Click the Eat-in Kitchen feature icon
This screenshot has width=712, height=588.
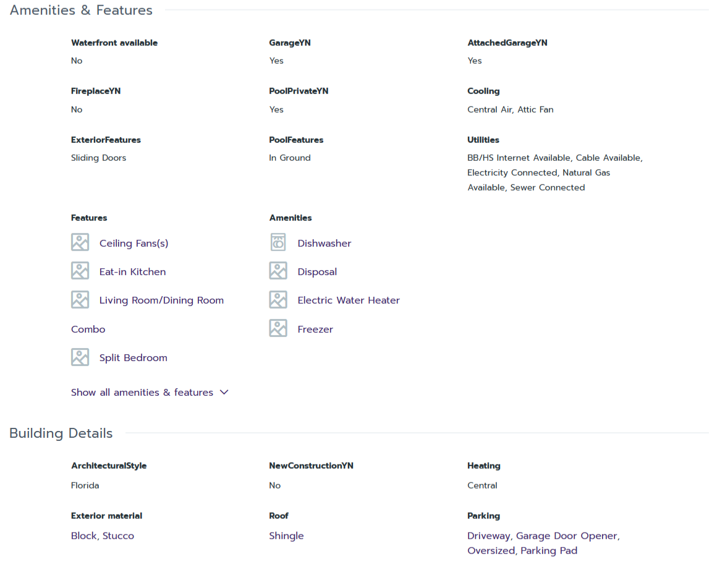[80, 271]
